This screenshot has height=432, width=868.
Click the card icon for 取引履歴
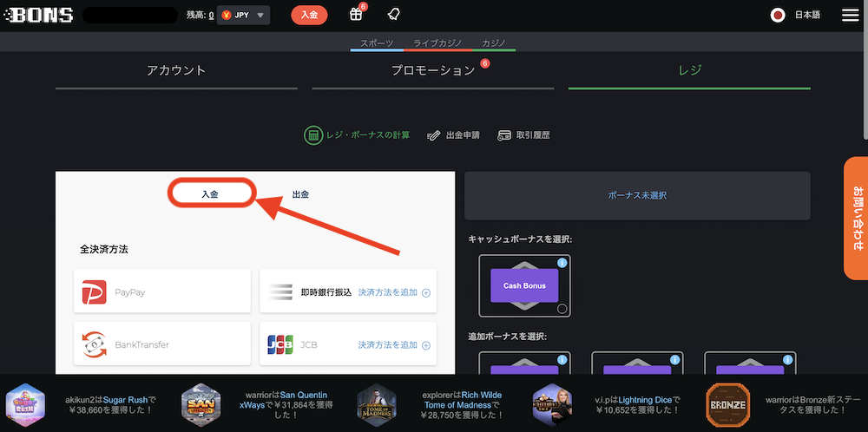pos(503,135)
